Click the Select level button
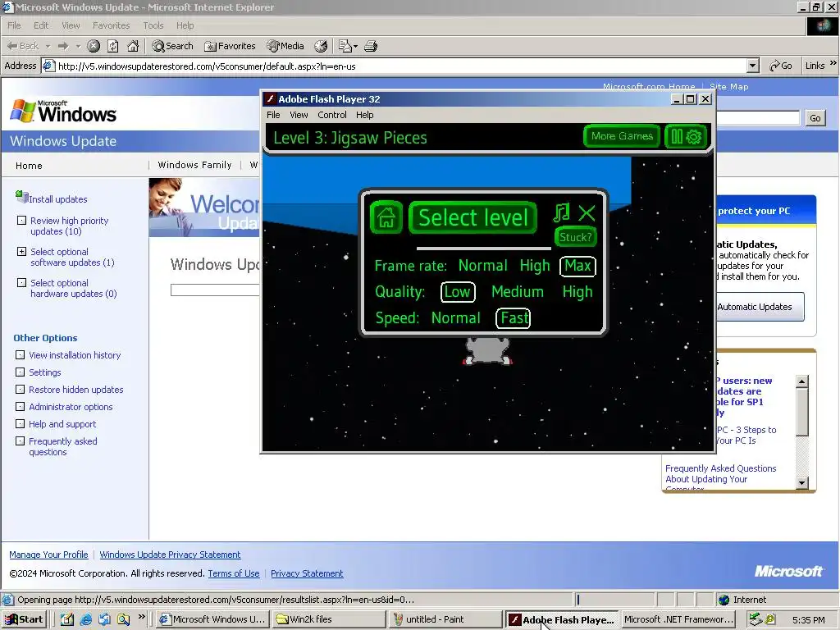The image size is (840, 630). pos(473,217)
